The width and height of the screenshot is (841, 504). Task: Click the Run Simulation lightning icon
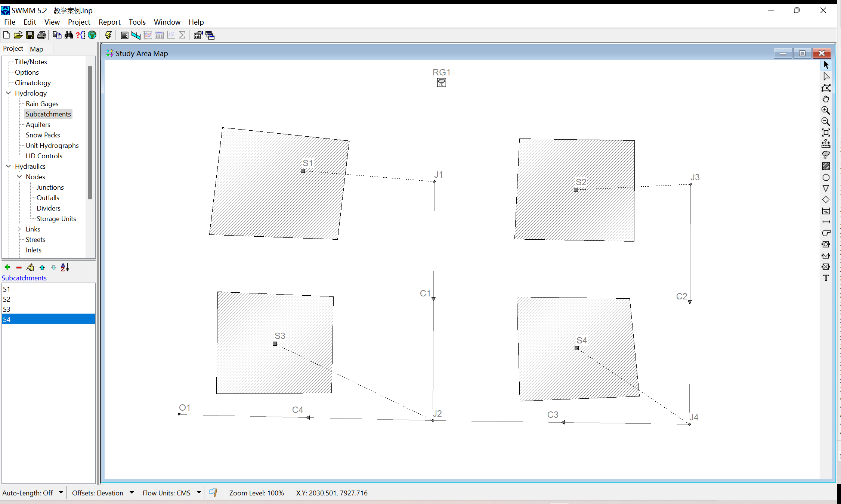point(108,35)
